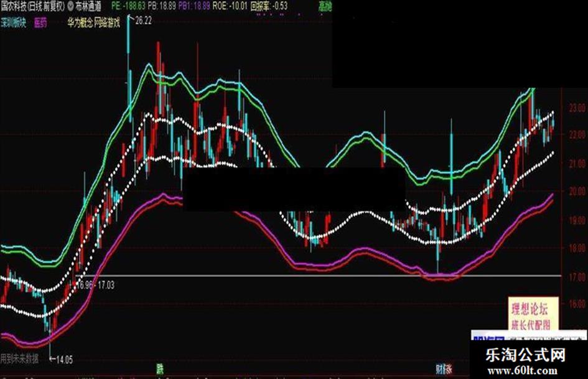Click the 17.00 price axis label
Viewport: 588px width, 379px height.
coord(577,278)
